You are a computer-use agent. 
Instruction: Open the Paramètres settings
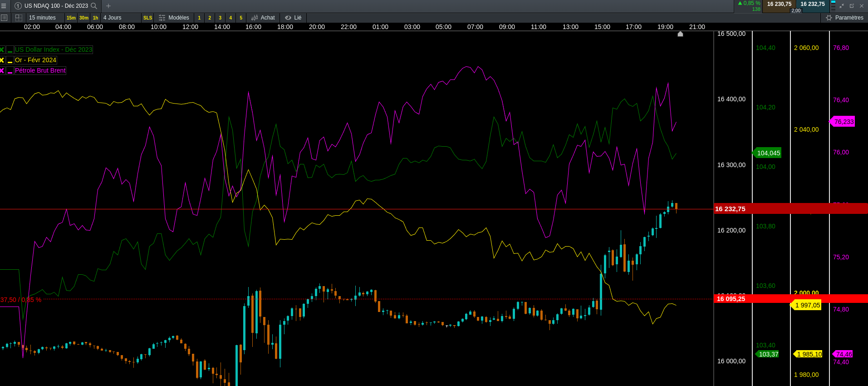click(x=845, y=18)
